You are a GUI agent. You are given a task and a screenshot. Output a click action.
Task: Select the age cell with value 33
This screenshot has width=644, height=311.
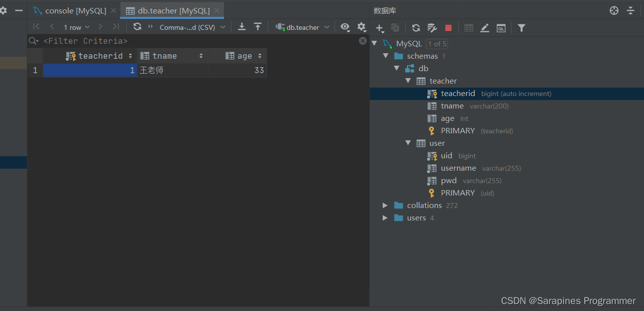(237, 70)
